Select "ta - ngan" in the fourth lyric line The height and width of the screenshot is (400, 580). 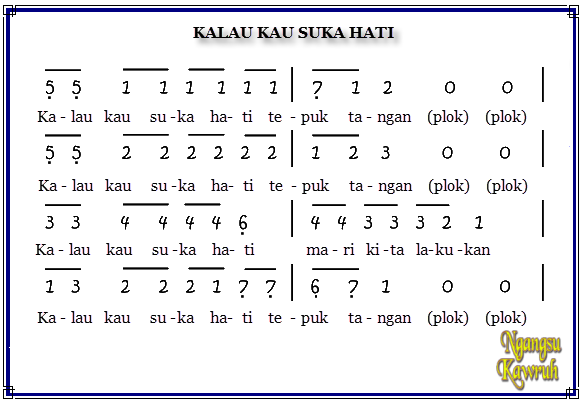pos(380,318)
